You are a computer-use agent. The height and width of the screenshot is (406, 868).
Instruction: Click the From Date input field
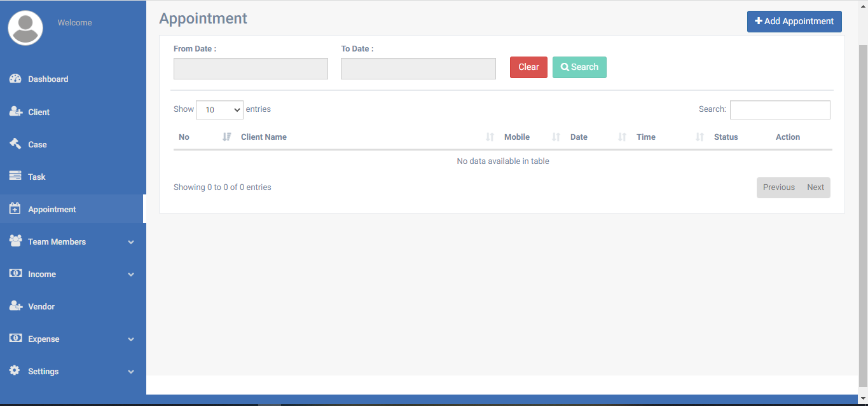tap(251, 69)
